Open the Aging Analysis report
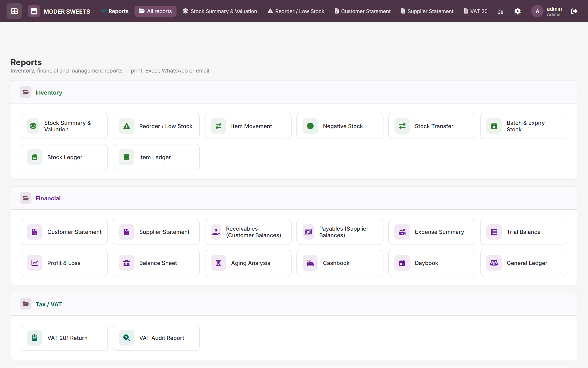Viewport: 588px width, 368px height. 248,263
